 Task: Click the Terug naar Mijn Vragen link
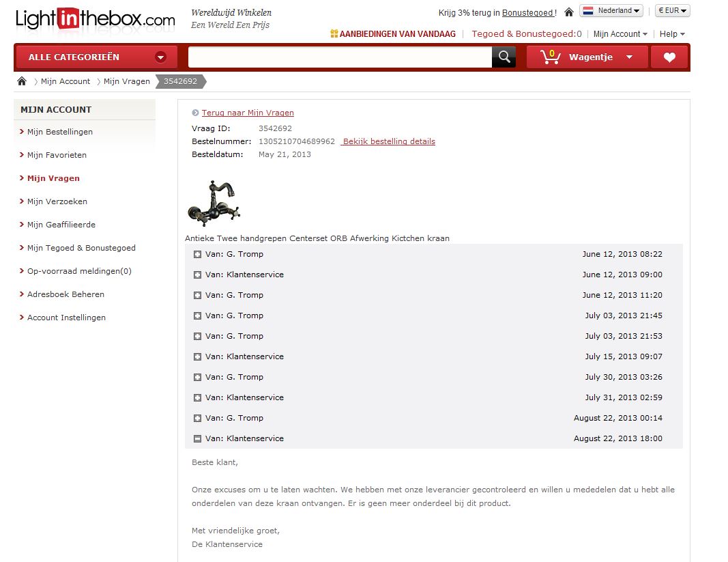point(248,113)
